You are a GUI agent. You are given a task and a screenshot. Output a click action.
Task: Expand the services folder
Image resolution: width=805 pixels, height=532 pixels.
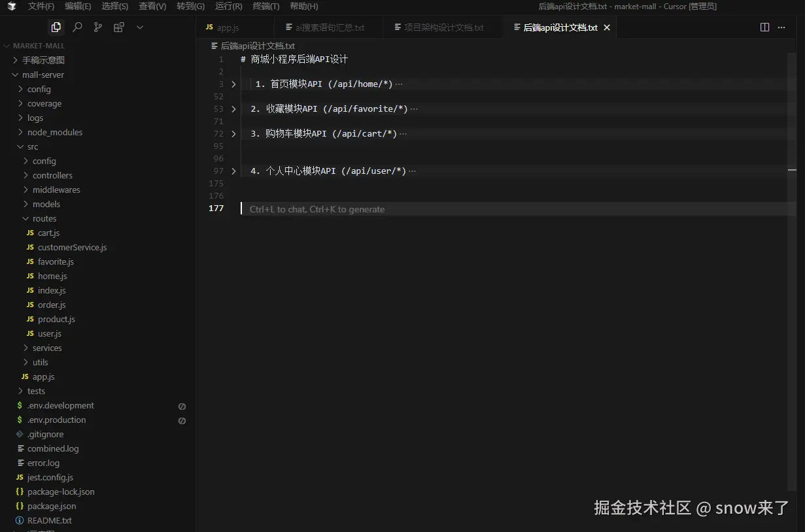(26, 348)
